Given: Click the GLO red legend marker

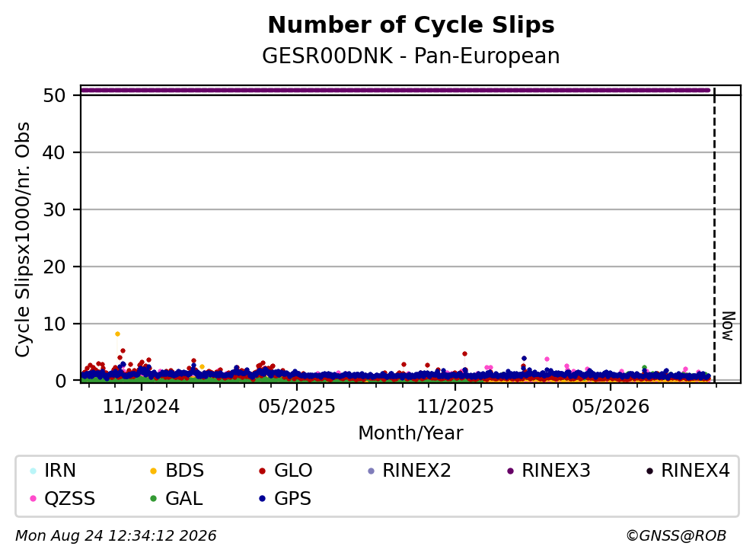Looking at the screenshot, I should (x=263, y=471).
